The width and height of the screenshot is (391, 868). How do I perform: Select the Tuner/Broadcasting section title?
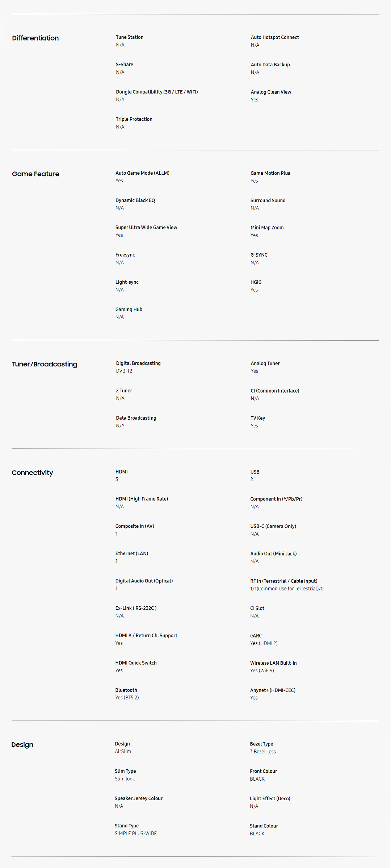pyautogui.click(x=45, y=364)
